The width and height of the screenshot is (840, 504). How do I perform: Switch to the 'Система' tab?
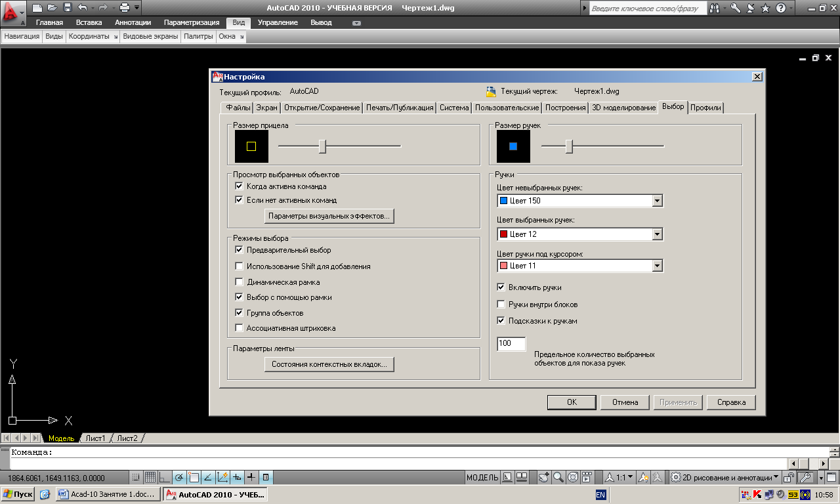[454, 108]
